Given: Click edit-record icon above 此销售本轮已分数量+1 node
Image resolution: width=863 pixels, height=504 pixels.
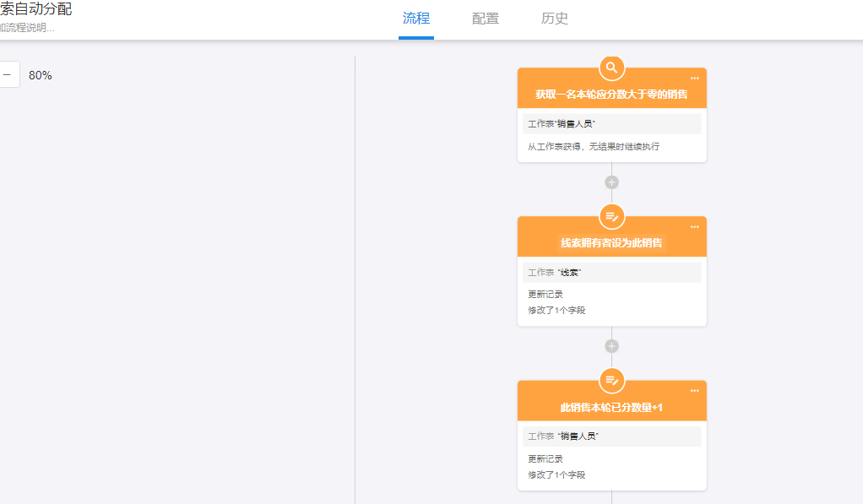Looking at the screenshot, I should [611, 381].
